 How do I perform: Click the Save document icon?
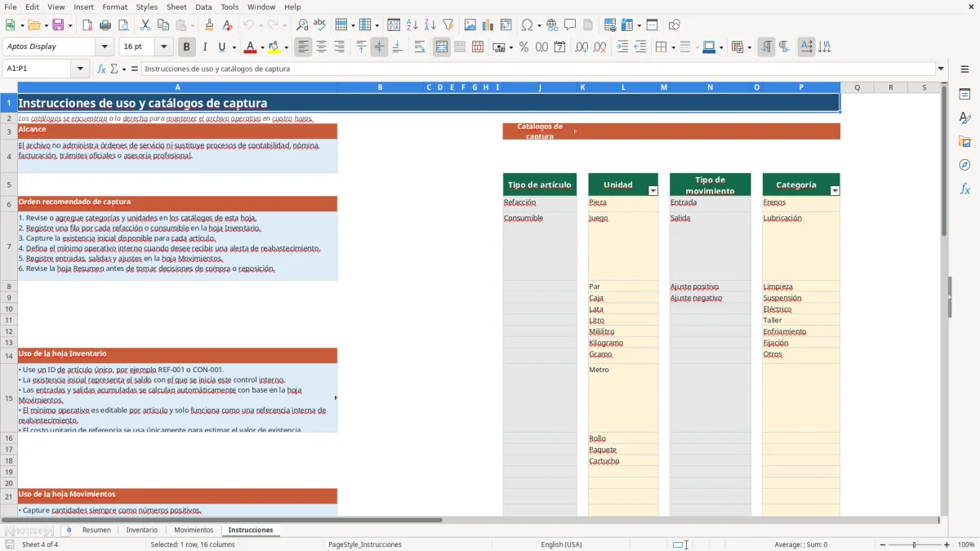pos(58,25)
